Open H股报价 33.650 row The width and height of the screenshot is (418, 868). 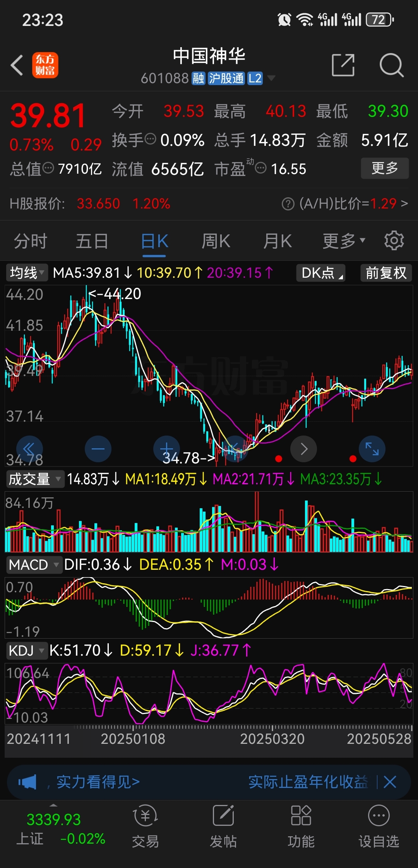tap(90, 203)
